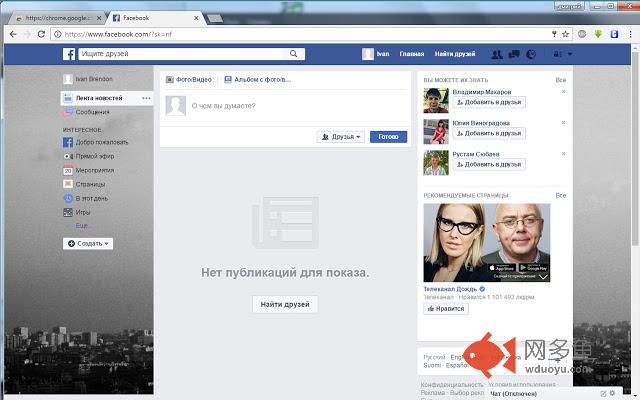
Task: Add Владимир Макаров as friend
Action: tap(489, 102)
